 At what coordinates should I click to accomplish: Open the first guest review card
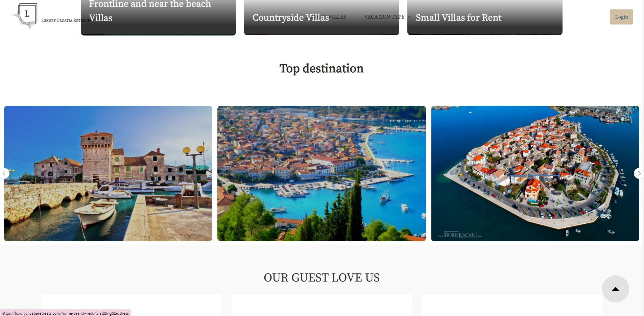[131, 305]
